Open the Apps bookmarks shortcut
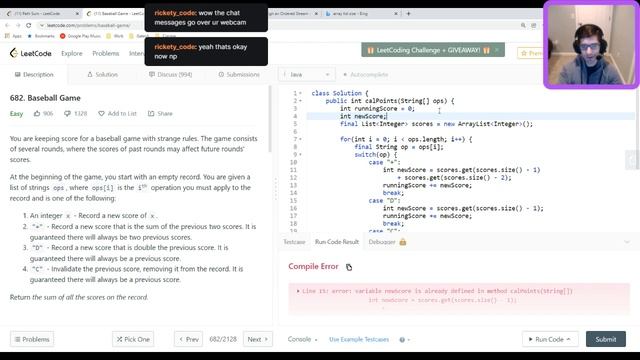Screen dimensions: 640x360 pos(13,36)
